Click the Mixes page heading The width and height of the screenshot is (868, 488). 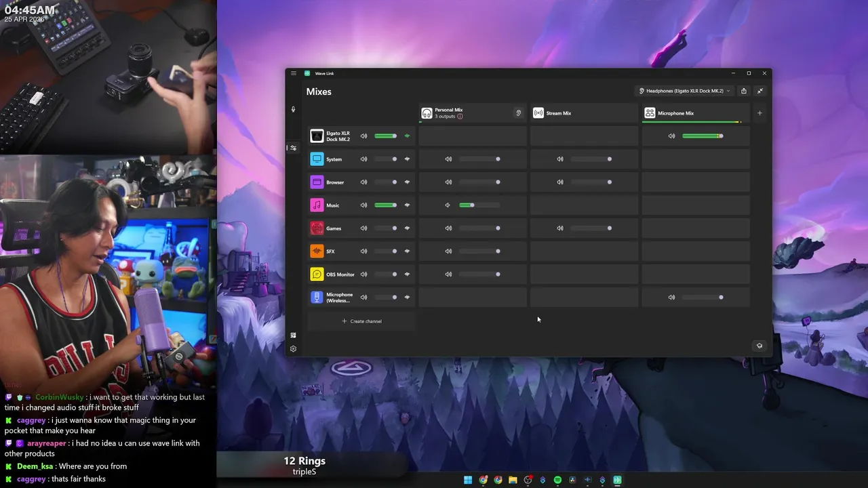tap(319, 91)
